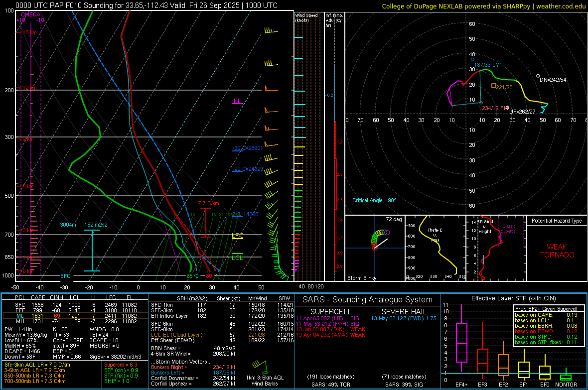Click the green LCL marker label
The image size is (588, 390).
pyautogui.click(x=237, y=258)
